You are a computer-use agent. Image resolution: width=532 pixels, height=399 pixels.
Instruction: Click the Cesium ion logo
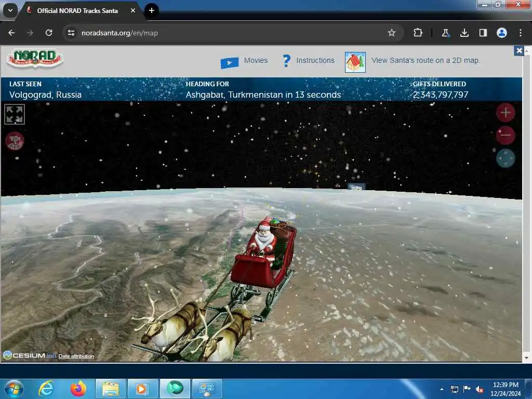pyautogui.click(x=30, y=355)
